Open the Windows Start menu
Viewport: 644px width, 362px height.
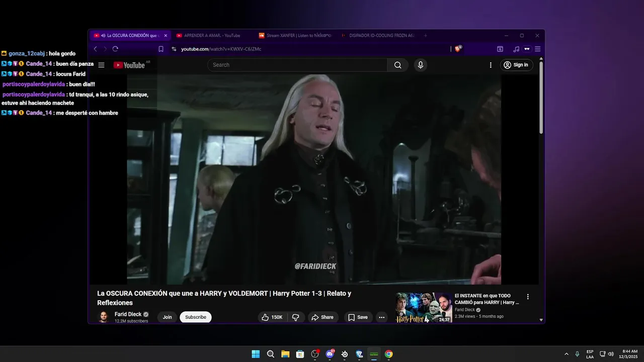point(256,354)
